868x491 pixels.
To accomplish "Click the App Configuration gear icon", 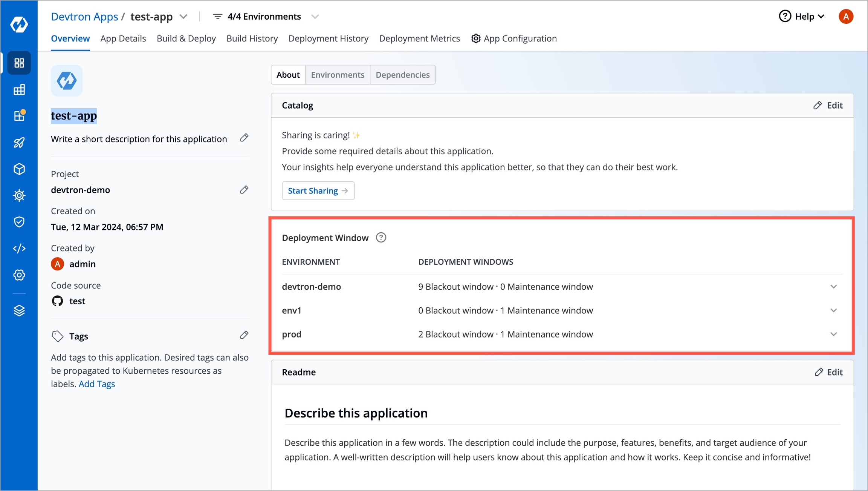I will pyautogui.click(x=476, y=38).
